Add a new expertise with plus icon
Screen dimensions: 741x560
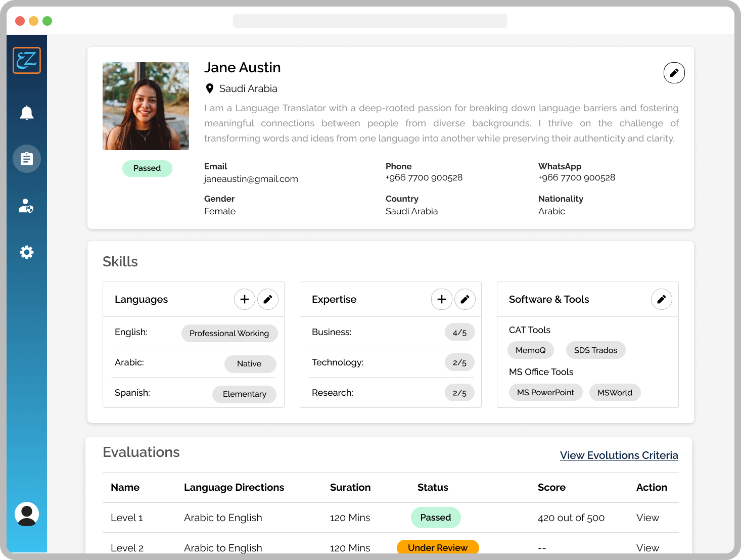(x=442, y=299)
